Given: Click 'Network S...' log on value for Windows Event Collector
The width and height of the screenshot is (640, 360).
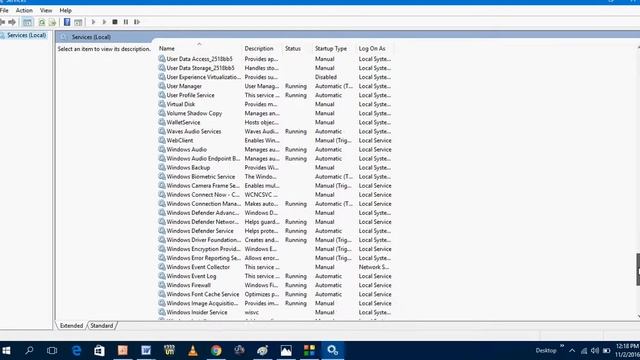Looking at the screenshot, I should [x=374, y=267].
